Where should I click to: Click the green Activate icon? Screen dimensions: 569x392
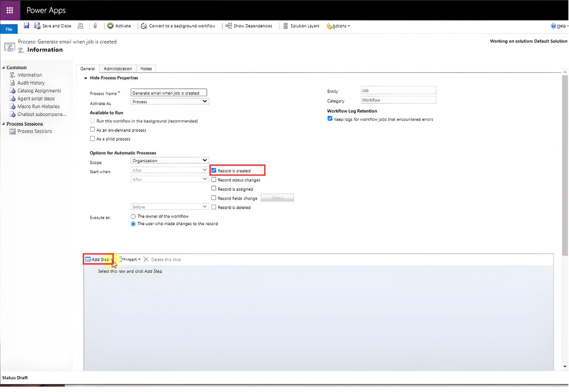110,26
